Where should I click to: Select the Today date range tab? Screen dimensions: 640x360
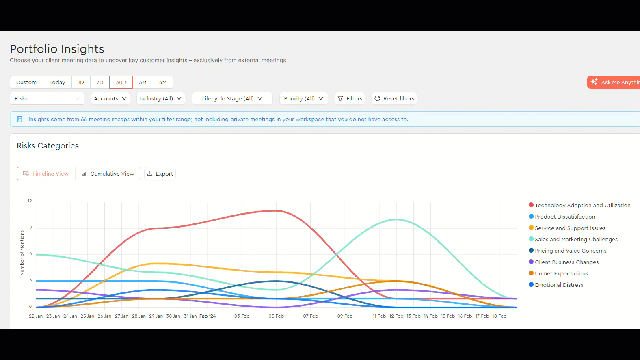coord(58,82)
